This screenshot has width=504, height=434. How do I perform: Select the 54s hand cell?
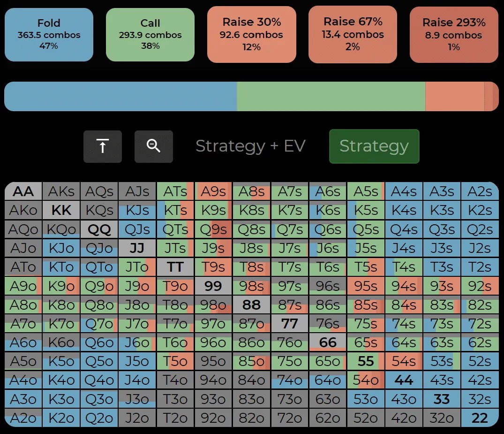pyautogui.click(x=404, y=361)
